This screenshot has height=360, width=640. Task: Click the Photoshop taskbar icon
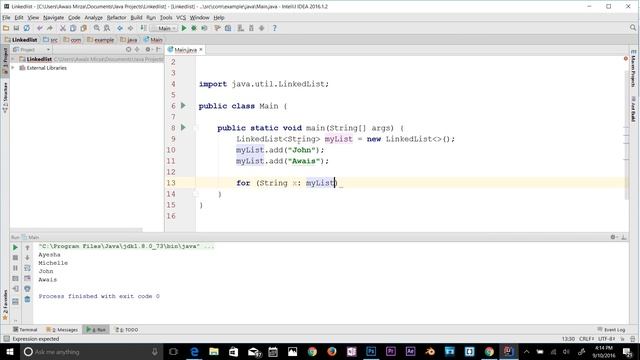click(x=371, y=351)
